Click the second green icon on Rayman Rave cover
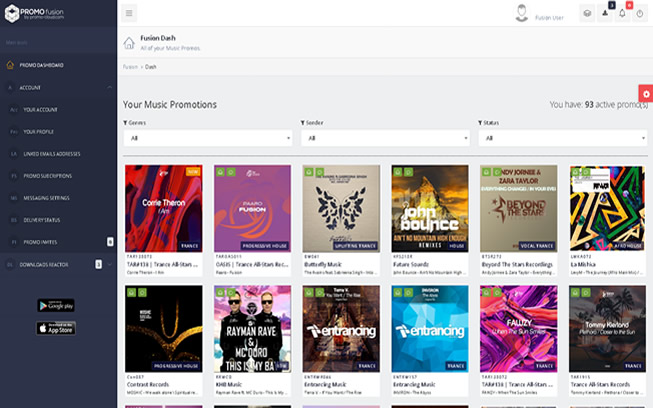Viewport: 653px width, 408px height. coord(231,293)
